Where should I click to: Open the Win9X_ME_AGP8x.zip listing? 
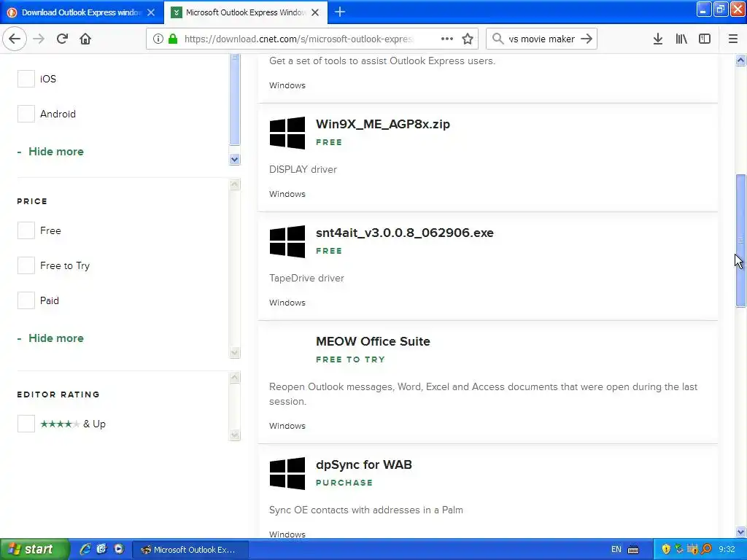pos(382,124)
